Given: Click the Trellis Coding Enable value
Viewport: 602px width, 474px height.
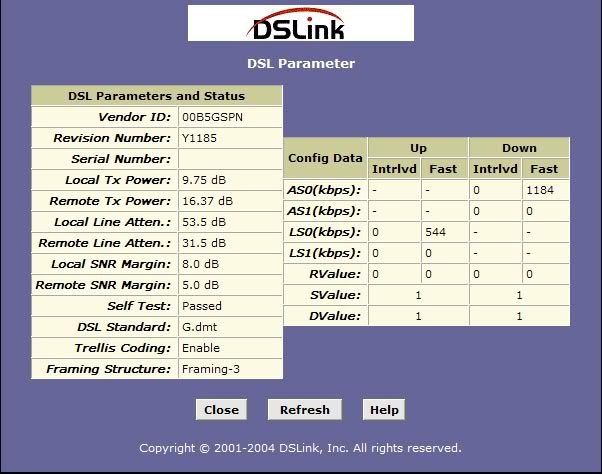Looking at the screenshot, I should click(x=200, y=348).
